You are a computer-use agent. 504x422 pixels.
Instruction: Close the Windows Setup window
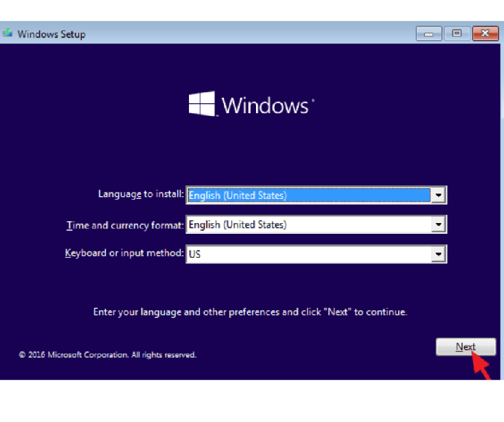pyautogui.click(x=485, y=33)
